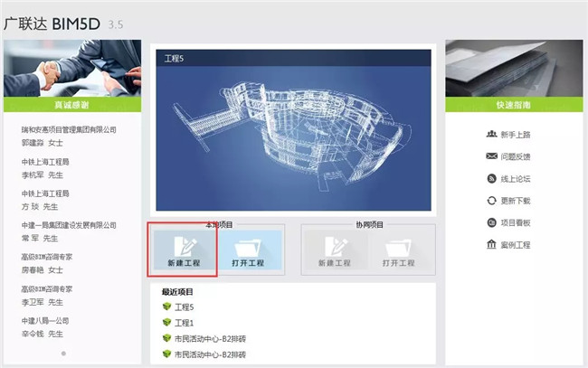Open recent project 工程5
The height and width of the screenshot is (368, 588).
(185, 307)
